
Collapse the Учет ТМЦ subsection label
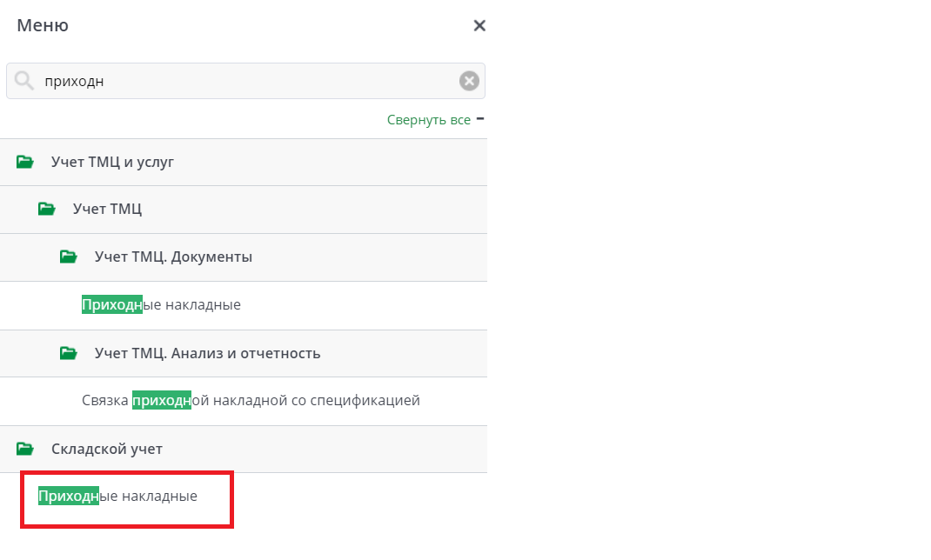point(107,209)
